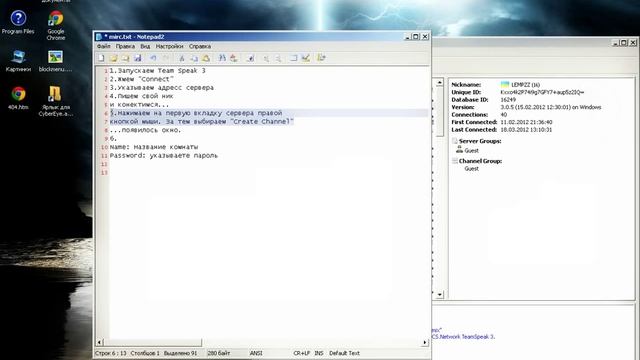Click line "3.Указываем адресс сервера"

coord(162,88)
